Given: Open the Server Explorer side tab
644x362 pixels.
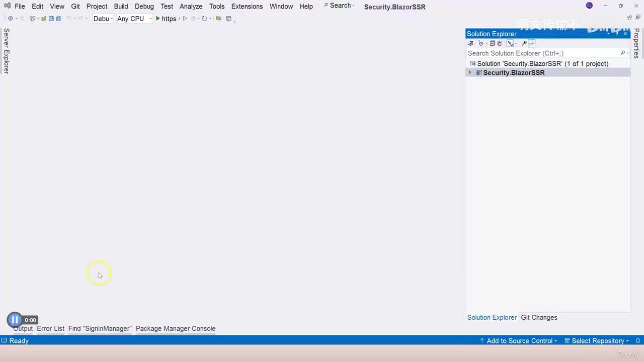Looking at the screenshot, I should 6,51.
